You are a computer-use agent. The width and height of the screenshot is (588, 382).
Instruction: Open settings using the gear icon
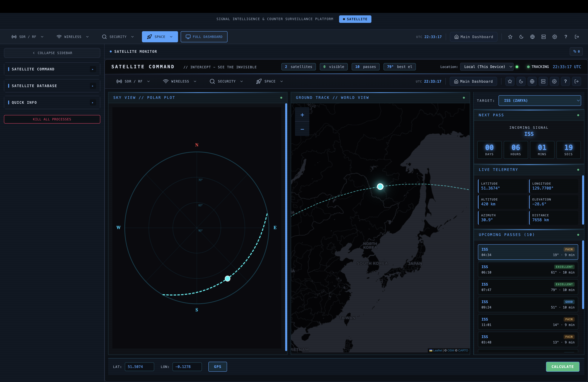tap(555, 37)
